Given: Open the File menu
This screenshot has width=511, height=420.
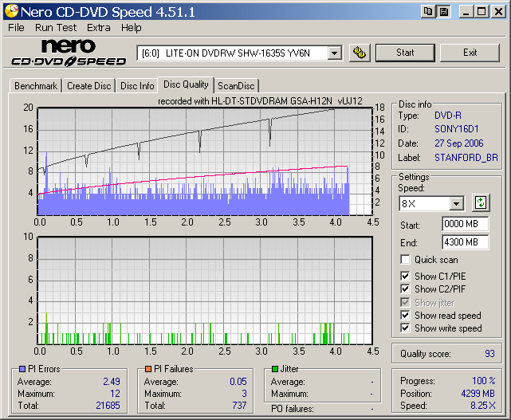Looking at the screenshot, I should point(16,28).
